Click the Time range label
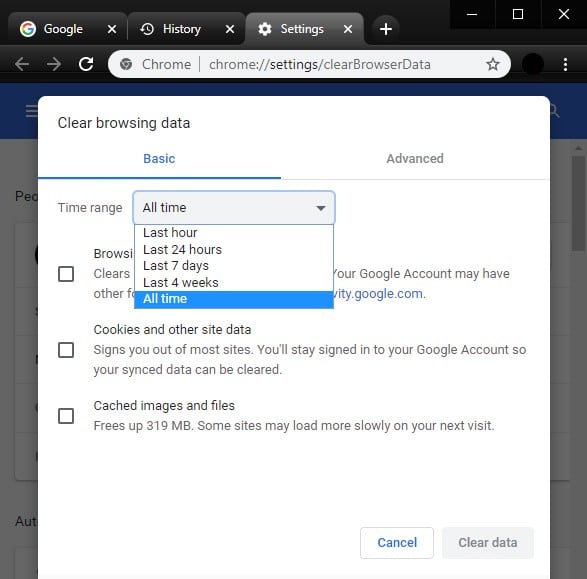 click(90, 208)
